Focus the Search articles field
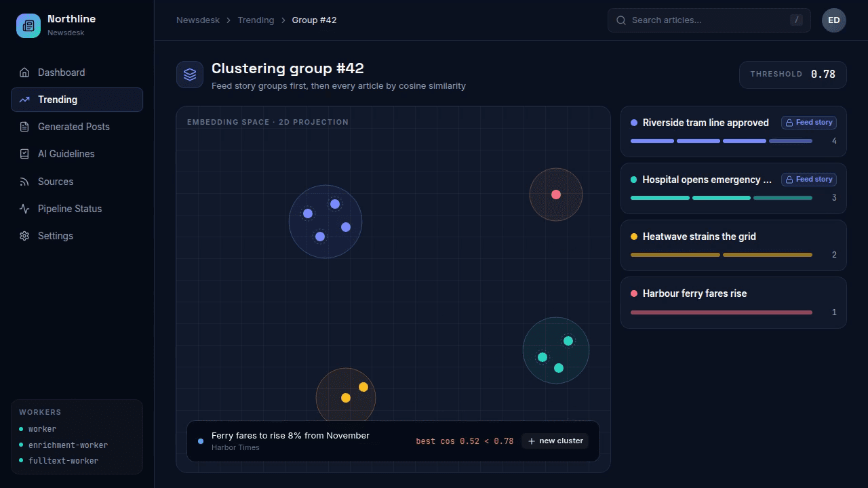The image size is (868, 488). point(709,20)
